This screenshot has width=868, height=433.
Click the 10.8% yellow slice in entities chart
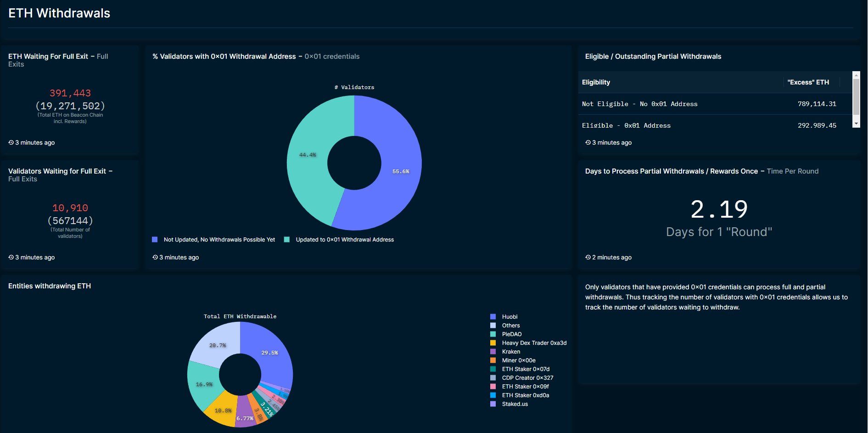point(223,411)
